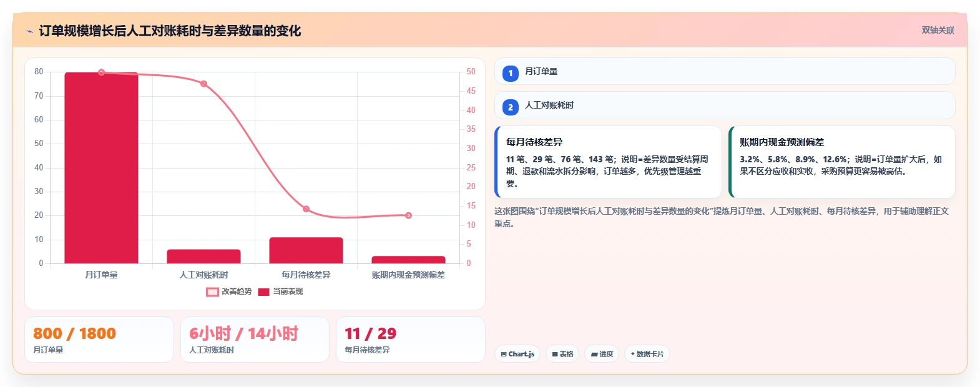
Task: Click the icon inside the Chart.js tag
Action: tap(504, 354)
